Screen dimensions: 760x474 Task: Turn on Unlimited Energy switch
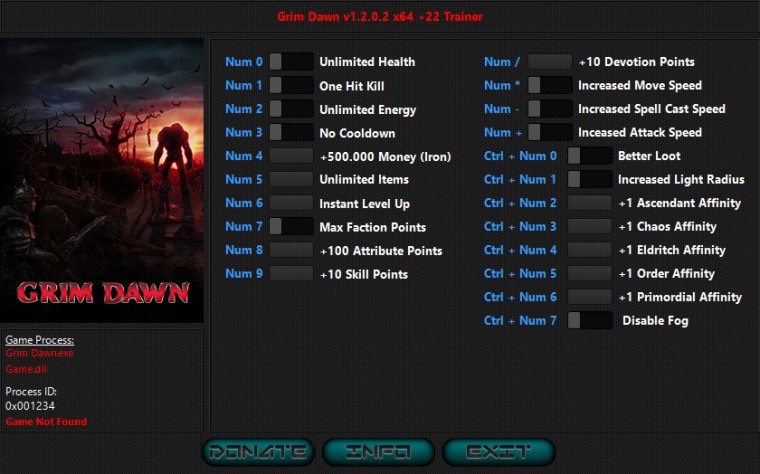tap(291, 109)
